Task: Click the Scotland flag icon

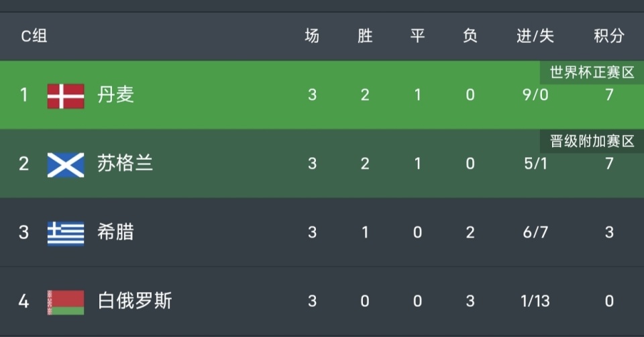Action: click(x=66, y=164)
